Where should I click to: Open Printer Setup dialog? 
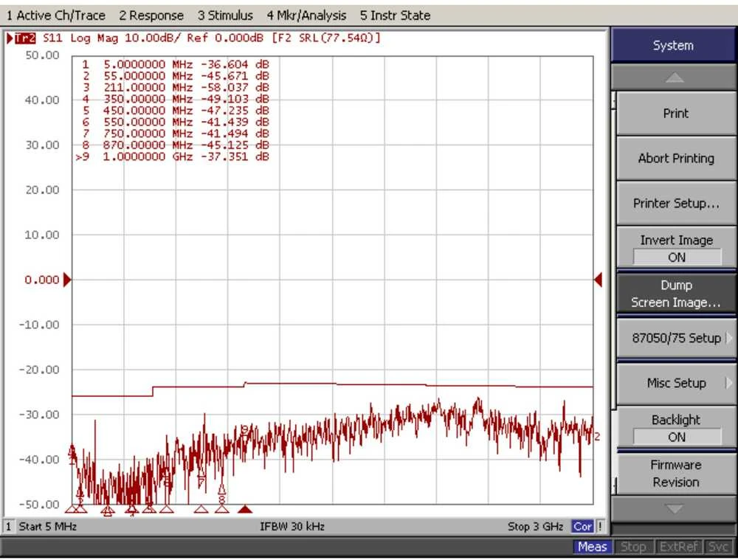coord(676,204)
